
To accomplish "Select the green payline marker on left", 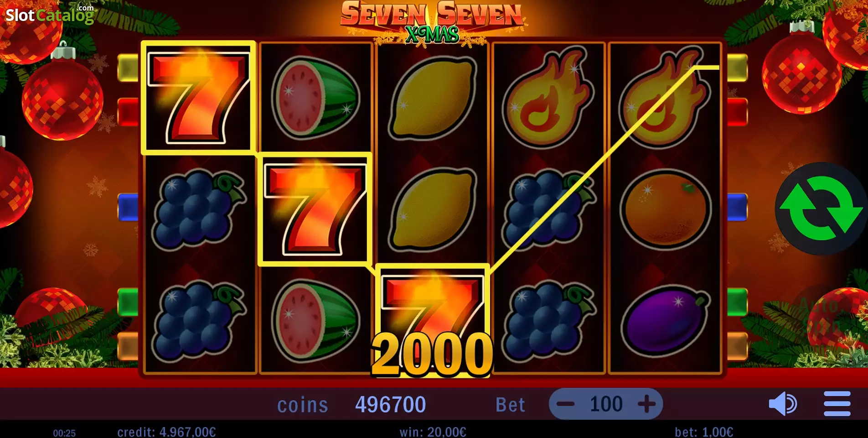I will [128, 302].
